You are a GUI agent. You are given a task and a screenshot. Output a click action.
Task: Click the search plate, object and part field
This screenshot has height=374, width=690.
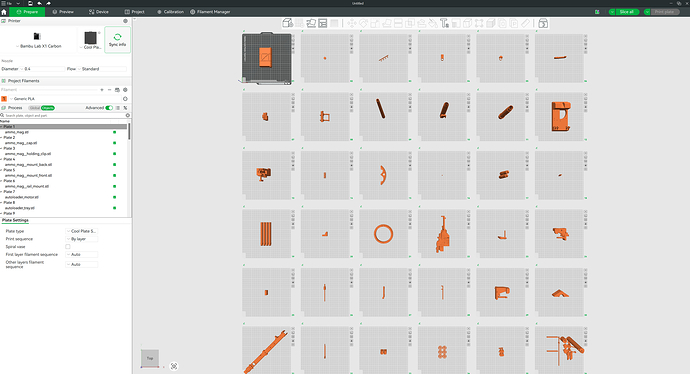click(63, 115)
